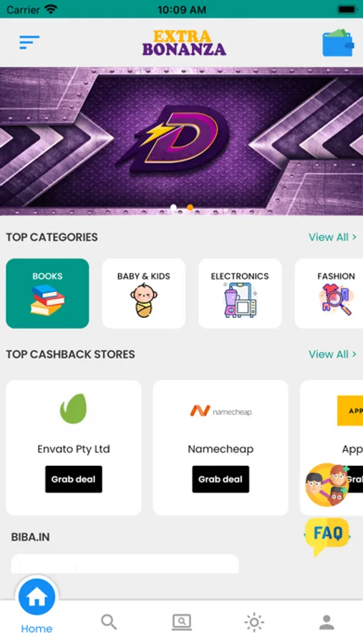Tap the search magnifier in bottom bar
Image resolution: width=363 pixels, height=644 pixels.
[x=109, y=622]
